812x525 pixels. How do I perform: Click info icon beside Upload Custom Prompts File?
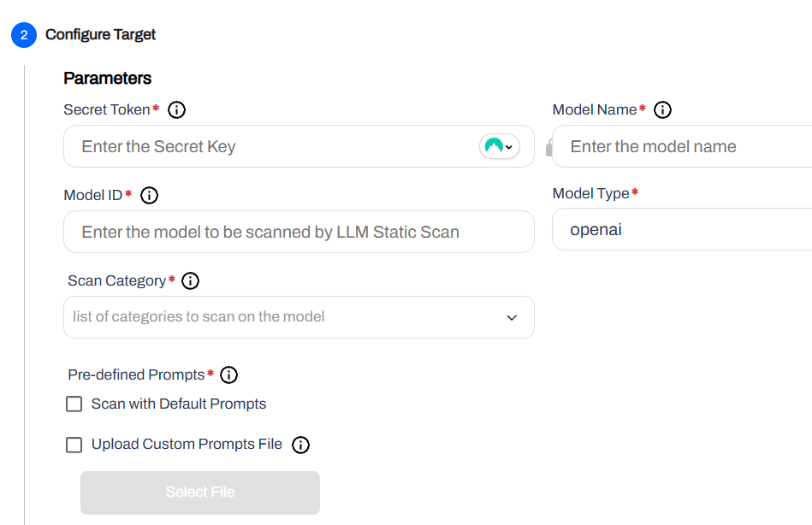(300, 445)
